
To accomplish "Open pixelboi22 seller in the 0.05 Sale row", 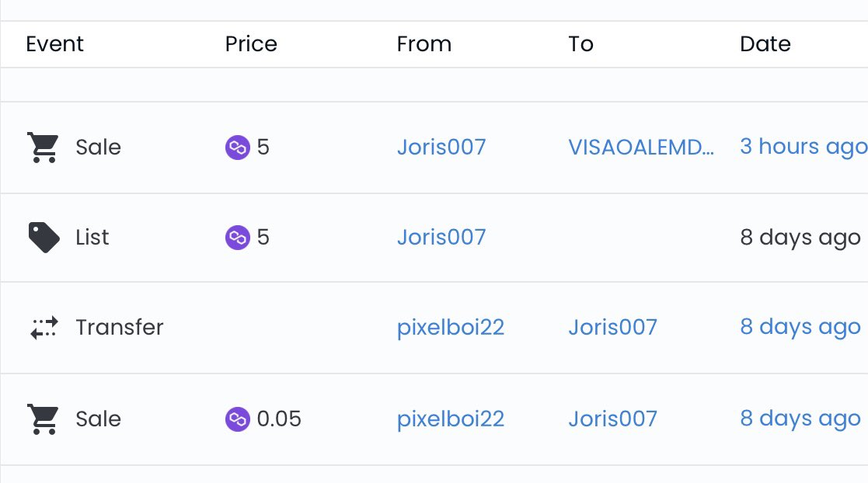I will click(x=451, y=419).
